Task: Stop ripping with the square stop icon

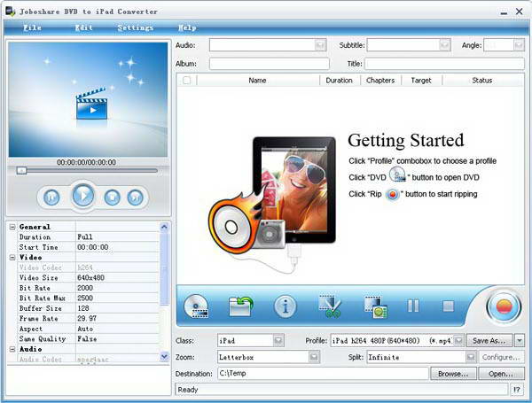Action: click(448, 306)
